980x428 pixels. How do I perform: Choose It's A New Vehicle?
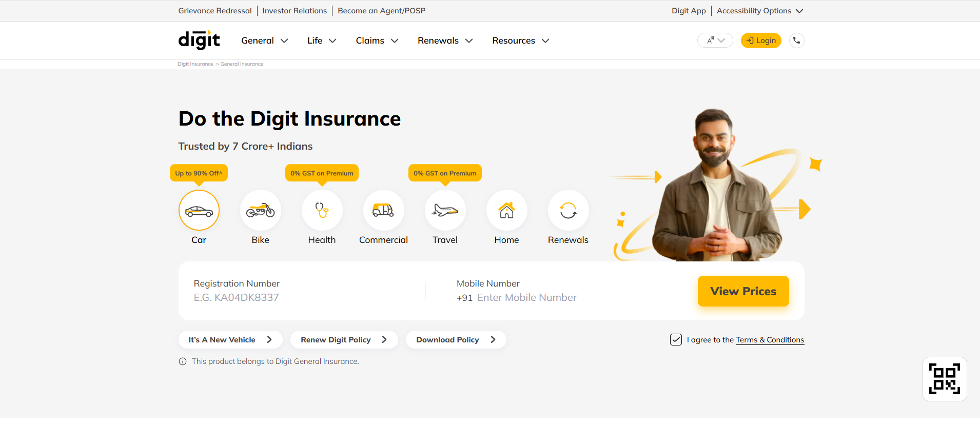pyautogui.click(x=230, y=339)
